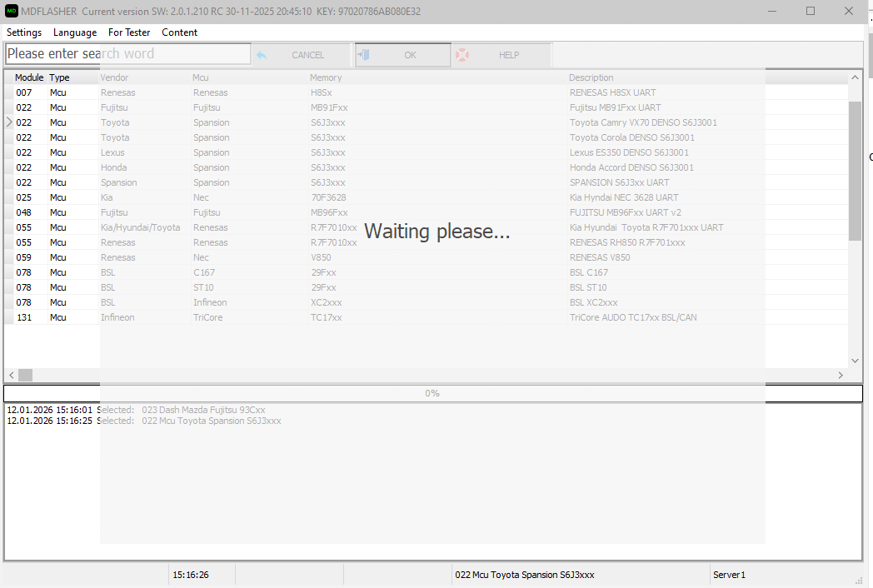Open the For Tester menu
This screenshot has width=873, height=588.
point(129,32)
